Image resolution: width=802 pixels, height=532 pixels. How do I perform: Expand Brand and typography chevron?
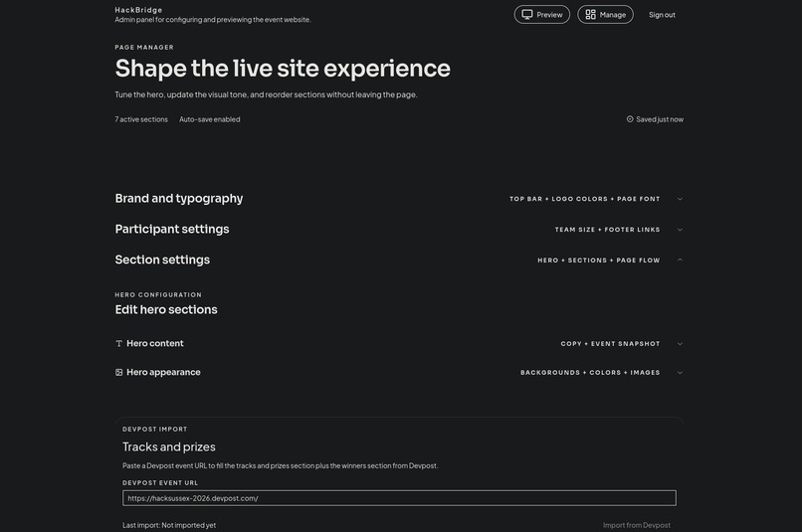click(680, 199)
